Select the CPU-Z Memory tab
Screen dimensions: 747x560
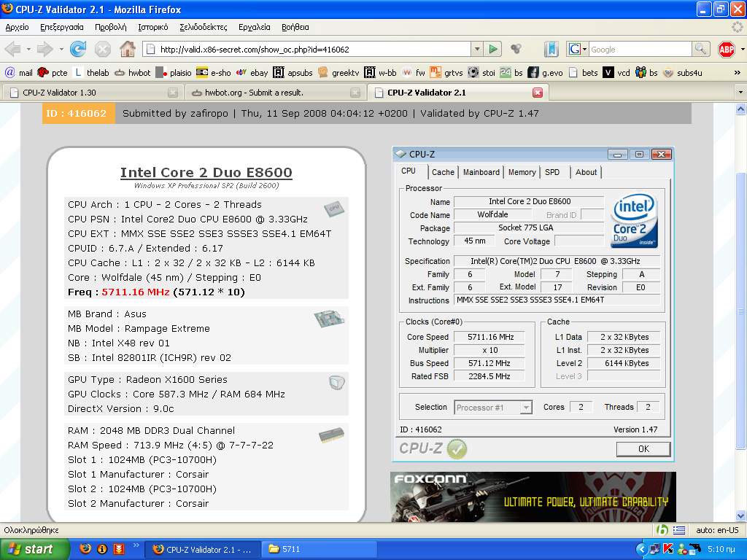(x=522, y=172)
